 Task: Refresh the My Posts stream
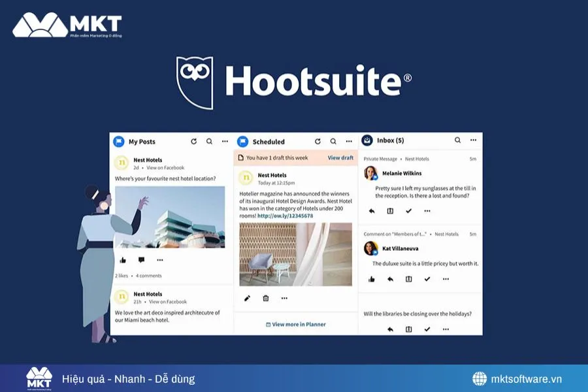click(193, 141)
